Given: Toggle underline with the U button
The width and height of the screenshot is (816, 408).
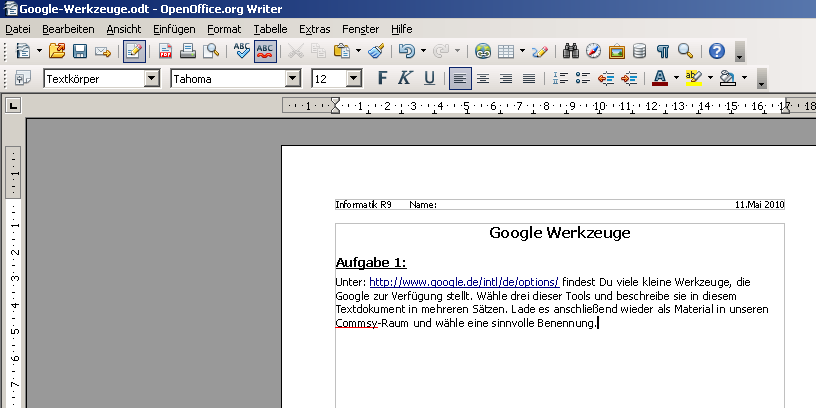Looking at the screenshot, I should (429, 79).
